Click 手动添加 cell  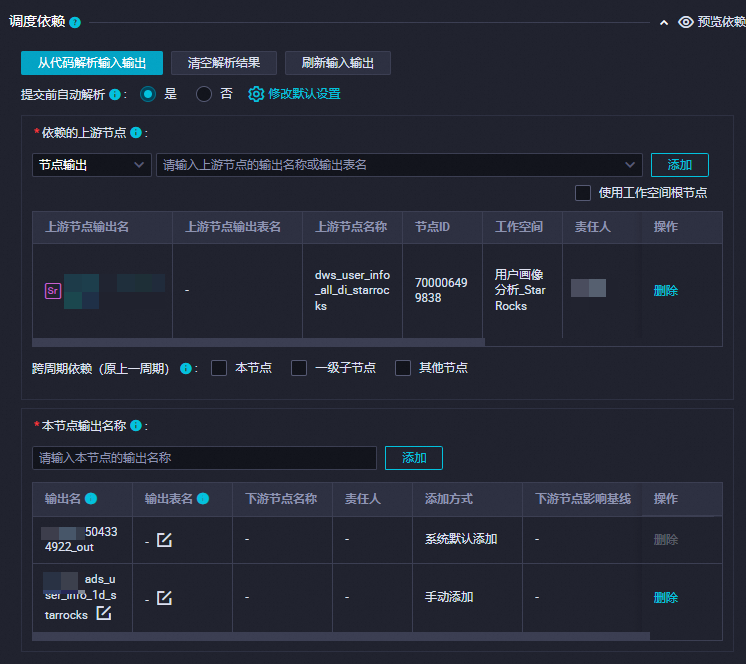(449, 597)
